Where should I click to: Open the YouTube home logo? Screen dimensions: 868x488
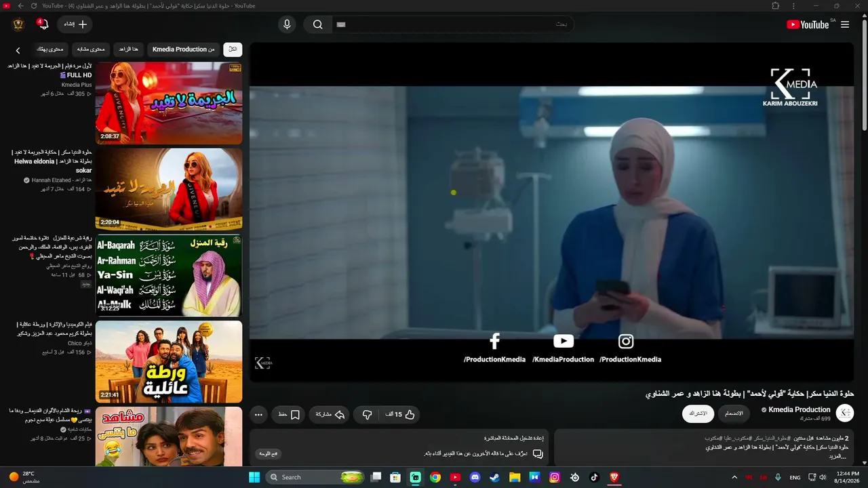pyautogui.click(x=808, y=24)
